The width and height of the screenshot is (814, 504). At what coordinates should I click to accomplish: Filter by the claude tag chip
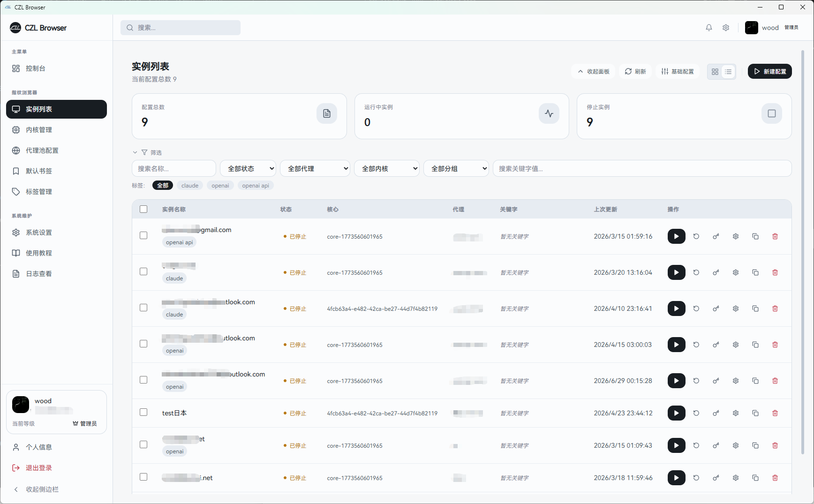pyautogui.click(x=190, y=186)
